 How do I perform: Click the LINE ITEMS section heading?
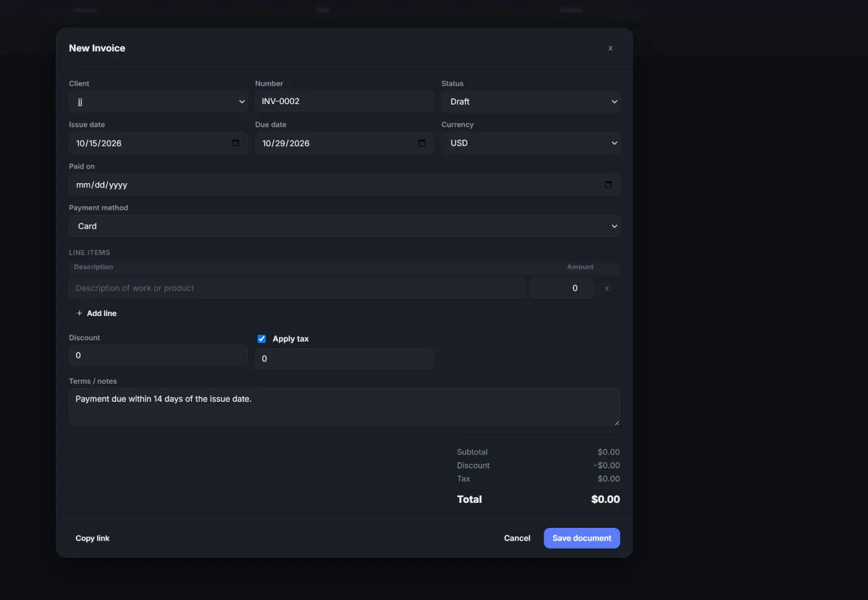90,253
